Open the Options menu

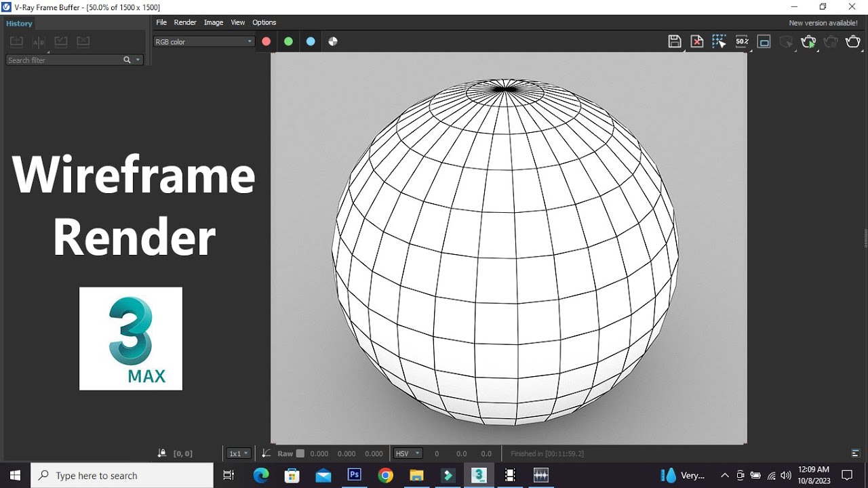[264, 22]
